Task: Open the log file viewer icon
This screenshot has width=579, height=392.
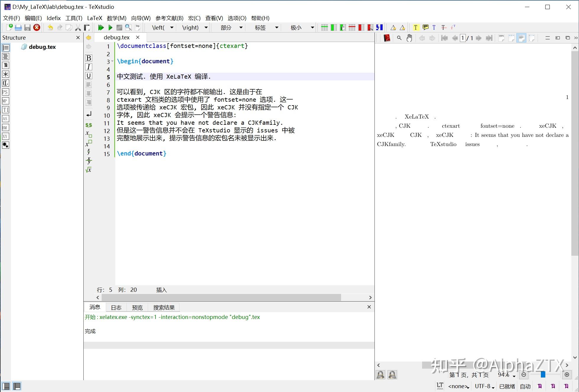Action: [x=137, y=27]
